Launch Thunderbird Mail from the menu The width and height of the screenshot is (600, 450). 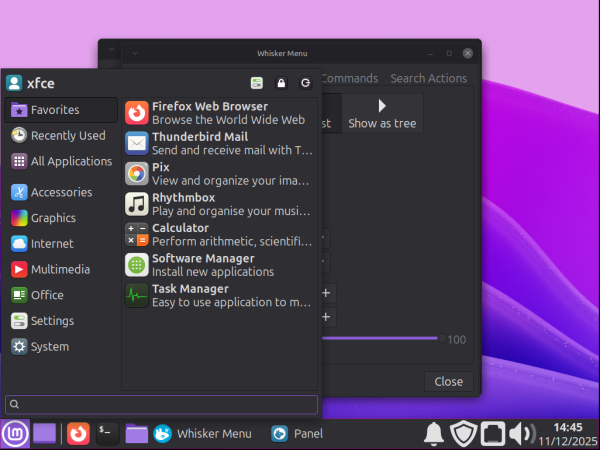[219, 143]
